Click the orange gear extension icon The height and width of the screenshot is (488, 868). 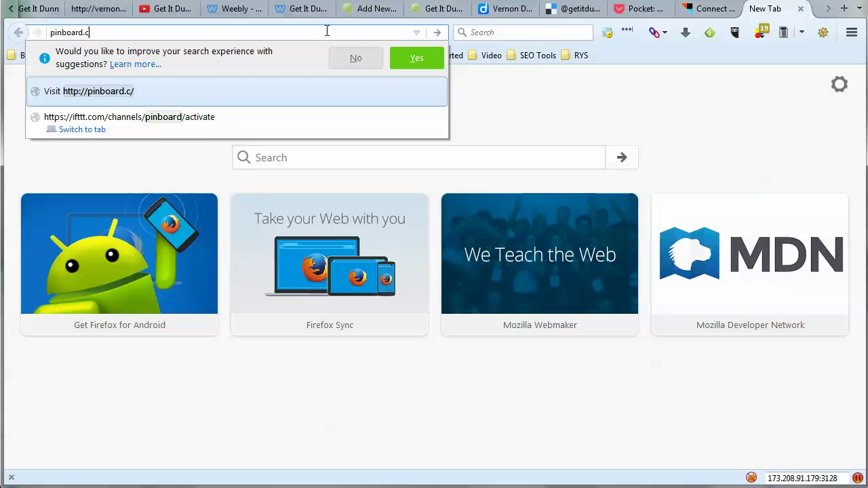point(823,33)
